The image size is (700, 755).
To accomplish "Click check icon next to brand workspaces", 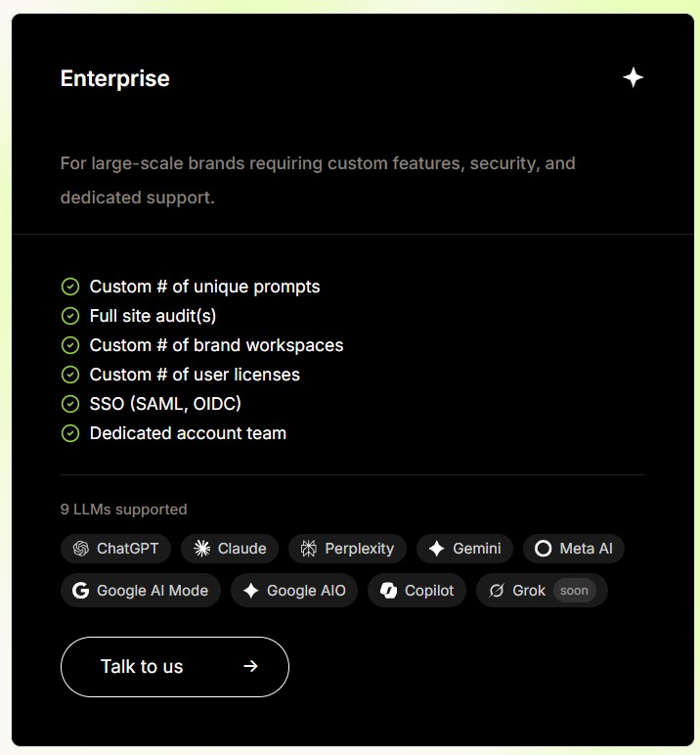I will pos(70,345).
